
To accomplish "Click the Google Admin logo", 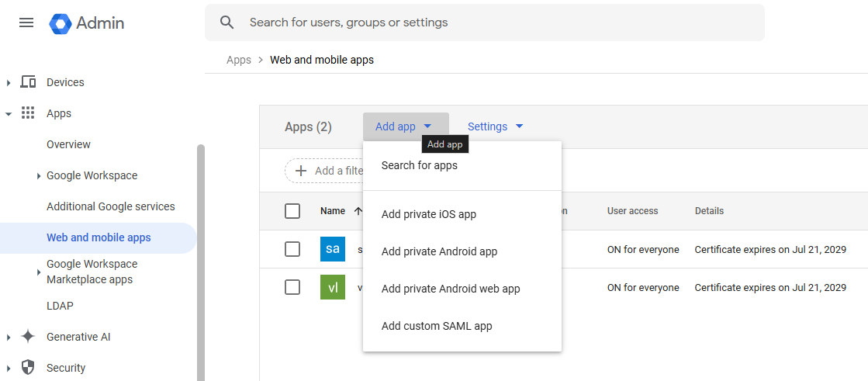I will [x=61, y=23].
